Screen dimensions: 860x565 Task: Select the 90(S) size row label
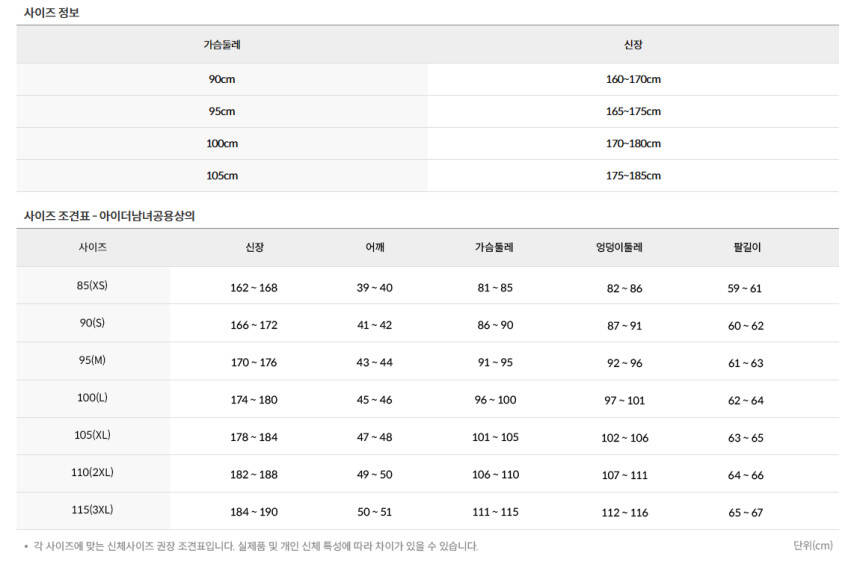pos(92,323)
